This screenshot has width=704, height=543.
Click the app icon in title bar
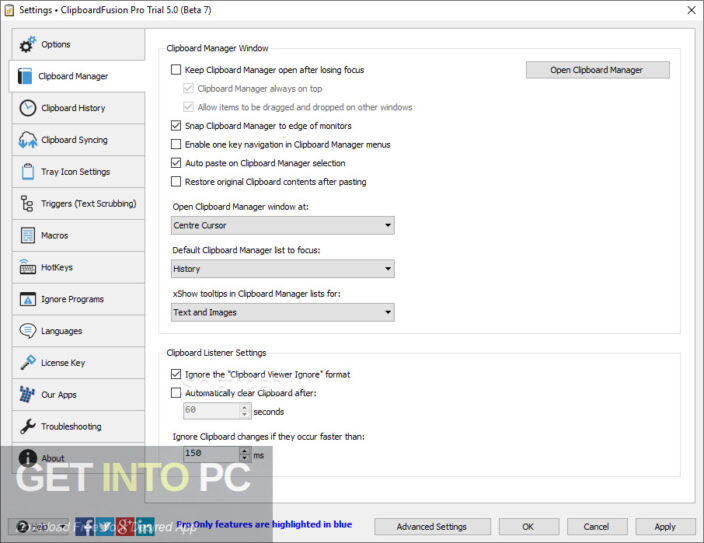tap(9, 10)
